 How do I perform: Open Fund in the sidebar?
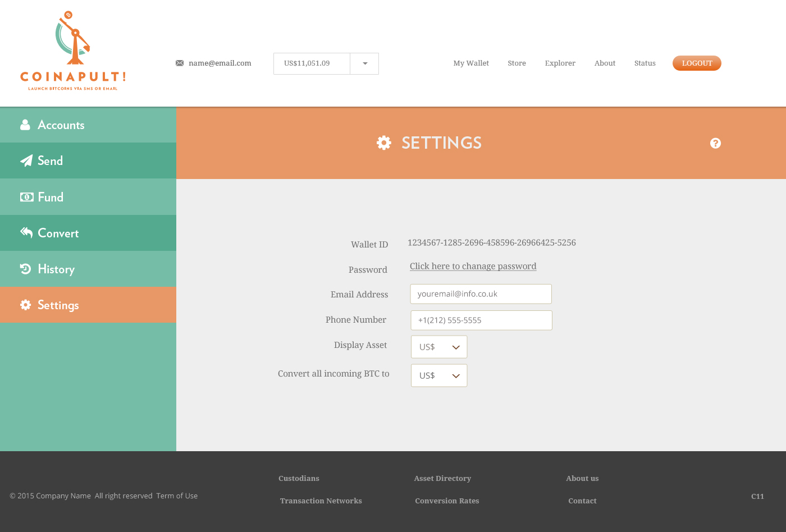88,197
